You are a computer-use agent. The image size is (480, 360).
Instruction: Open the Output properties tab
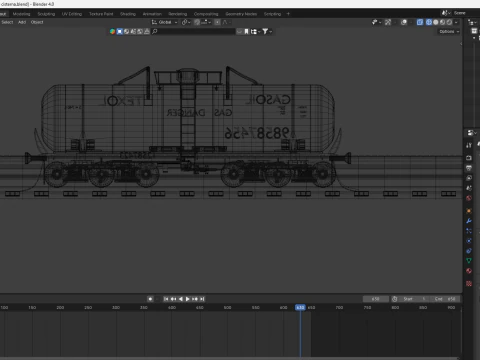469,168
